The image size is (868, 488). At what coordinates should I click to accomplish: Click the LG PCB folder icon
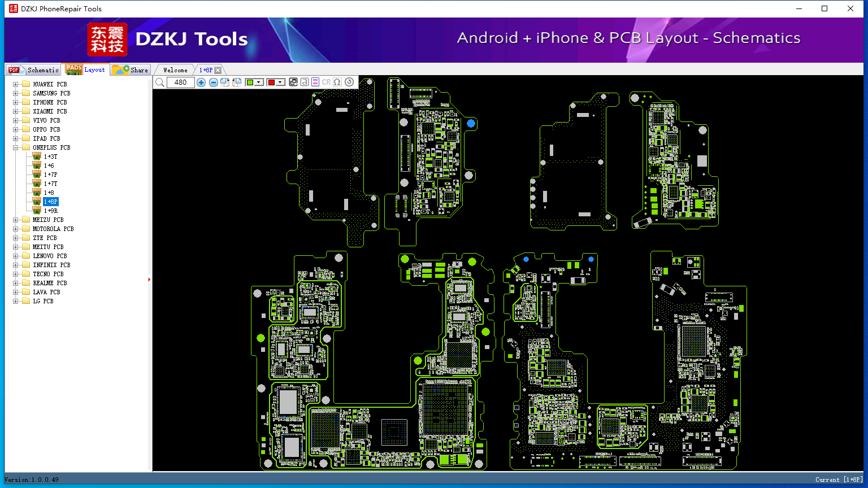tap(26, 301)
